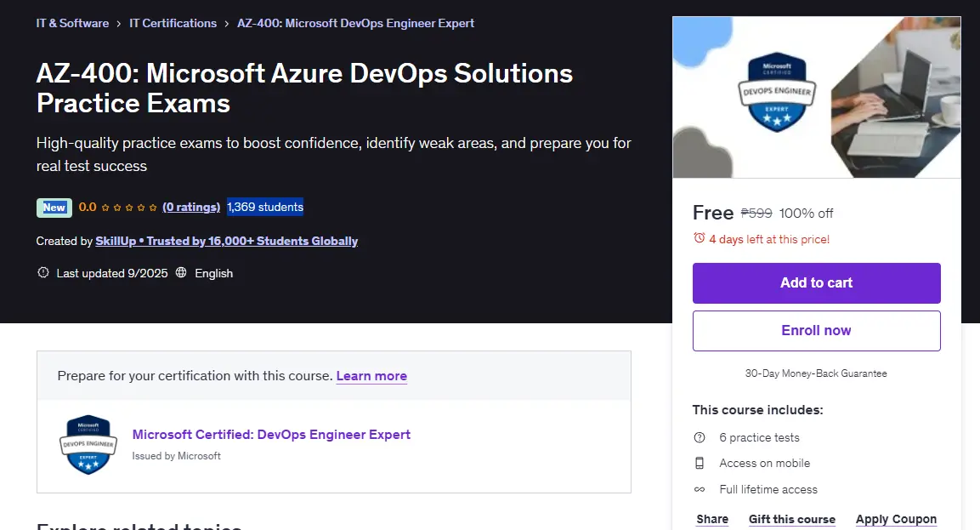
Task: Click the 4 days left at this price text
Action: [x=769, y=239]
